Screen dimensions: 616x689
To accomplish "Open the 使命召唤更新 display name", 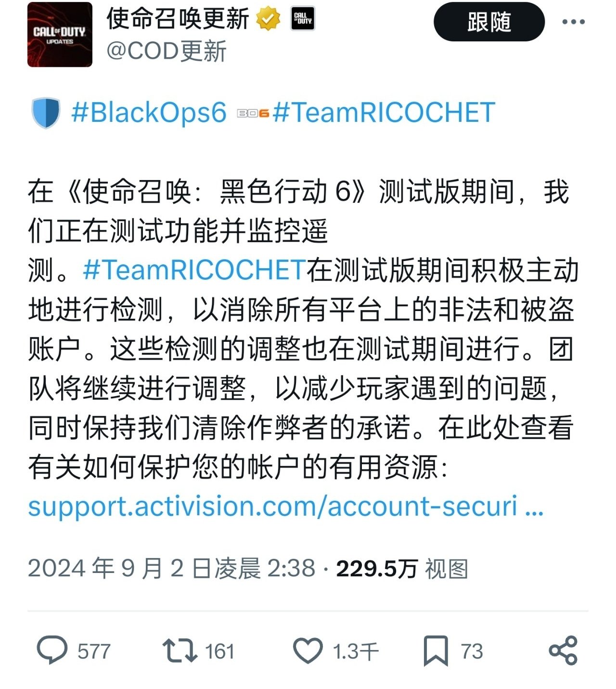I will pyautogui.click(x=178, y=19).
